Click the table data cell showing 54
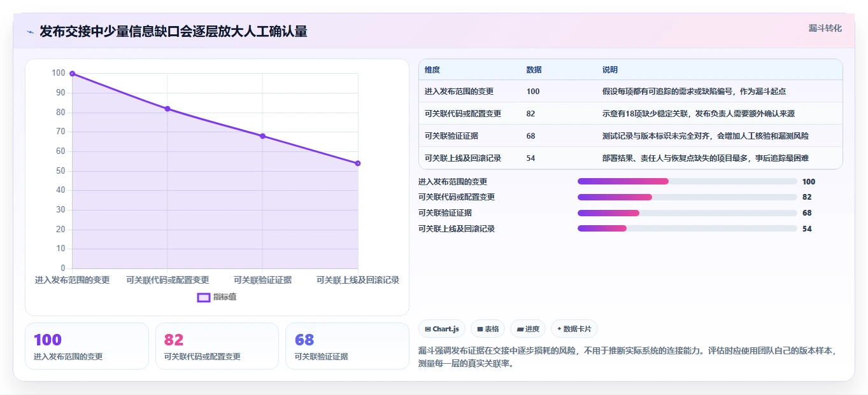Image resolution: width=868 pixels, height=395 pixels. (531, 158)
